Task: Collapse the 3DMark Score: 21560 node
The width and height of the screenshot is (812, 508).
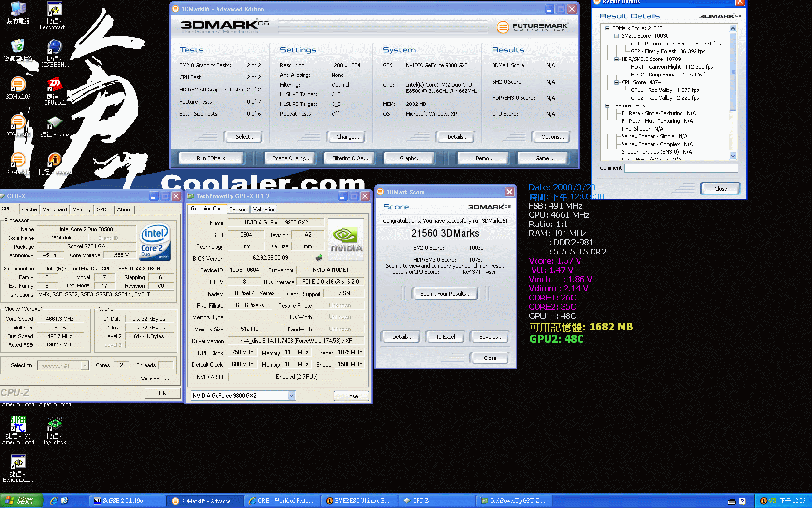Action: click(x=607, y=28)
